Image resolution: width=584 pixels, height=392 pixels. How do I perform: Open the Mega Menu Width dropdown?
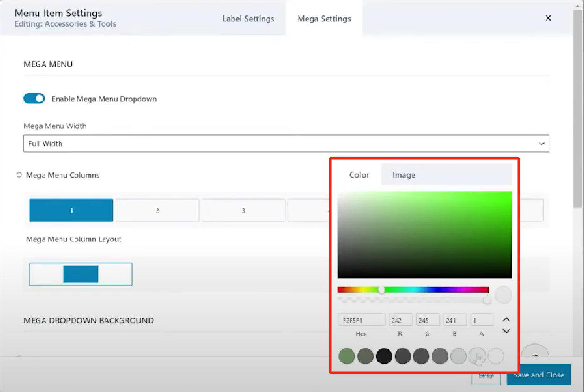point(286,144)
